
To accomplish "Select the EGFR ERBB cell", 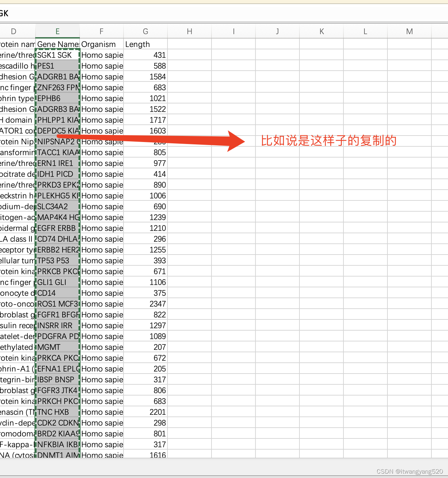I will pos(58,228).
